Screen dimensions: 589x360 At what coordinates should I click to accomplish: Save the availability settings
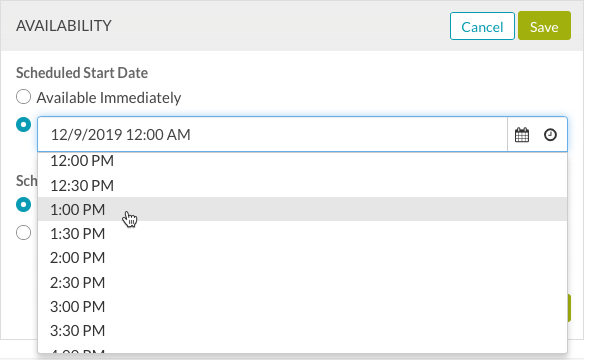coord(544,26)
